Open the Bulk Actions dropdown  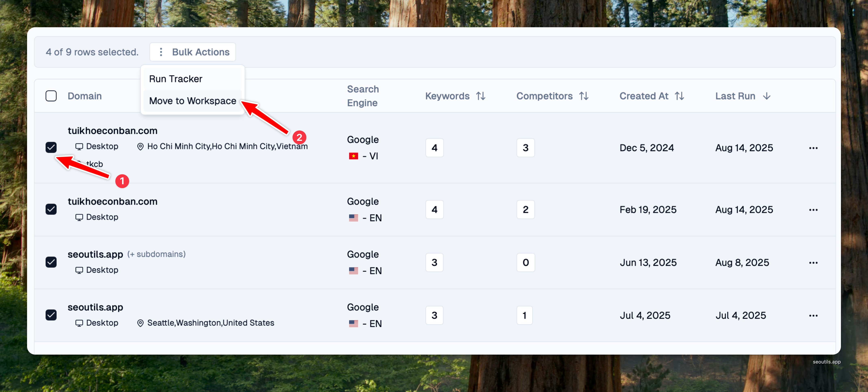(x=193, y=52)
